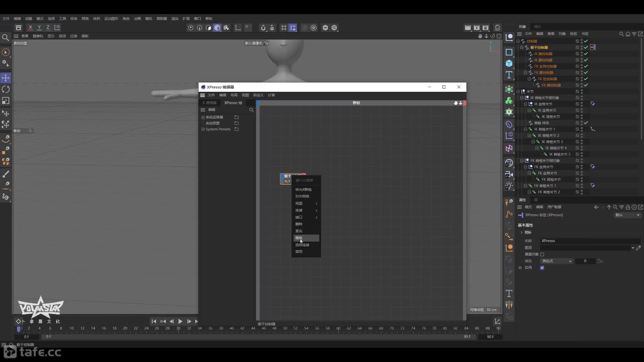Toggle the Z axis lock icon
This screenshot has width=644, height=362.
pos(48,27)
